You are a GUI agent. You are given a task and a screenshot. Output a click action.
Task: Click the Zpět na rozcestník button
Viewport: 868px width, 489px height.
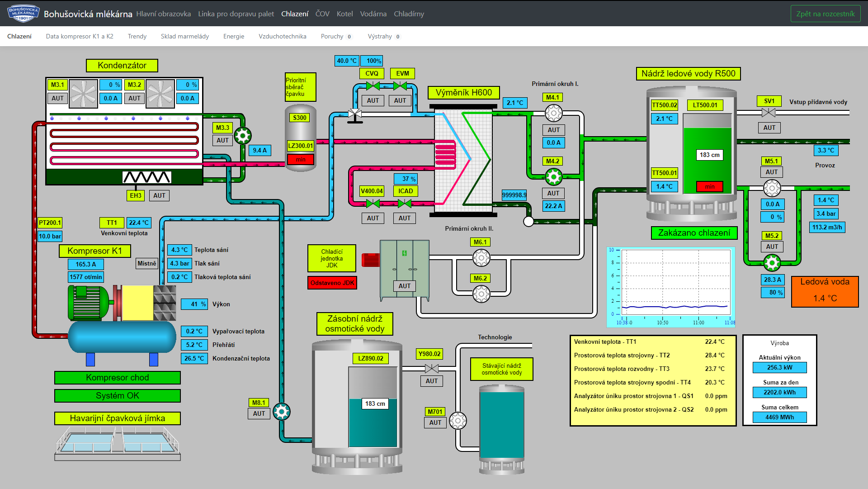(x=825, y=14)
